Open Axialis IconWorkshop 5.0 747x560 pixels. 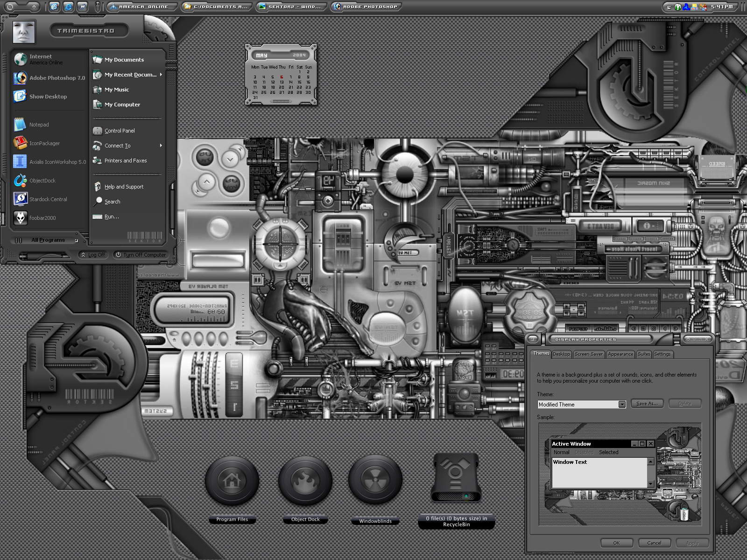pos(49,162)
